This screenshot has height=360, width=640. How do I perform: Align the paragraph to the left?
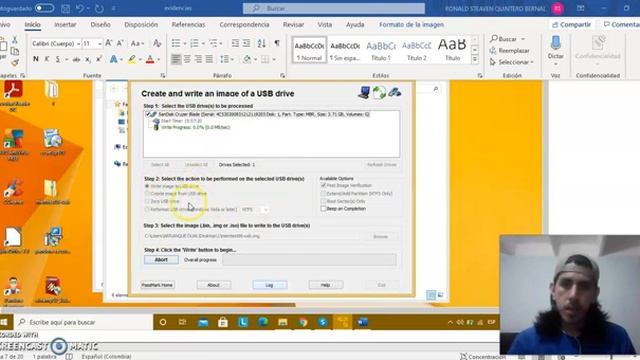[x=176, y=60]
